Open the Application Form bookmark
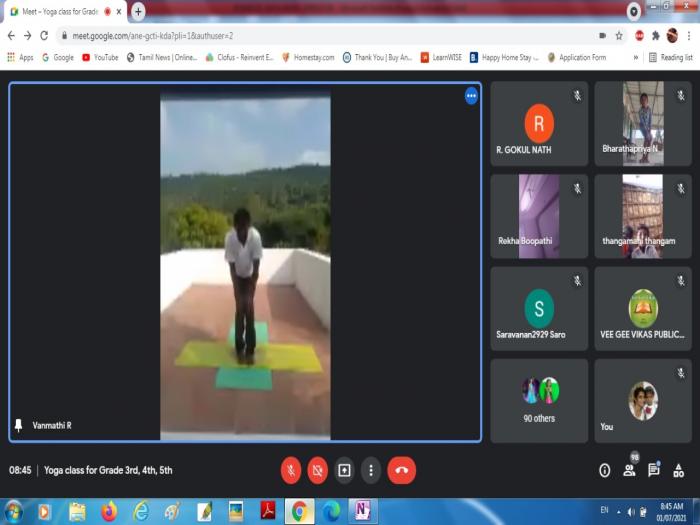Screen dimensions: 700x525 [577, 57]
